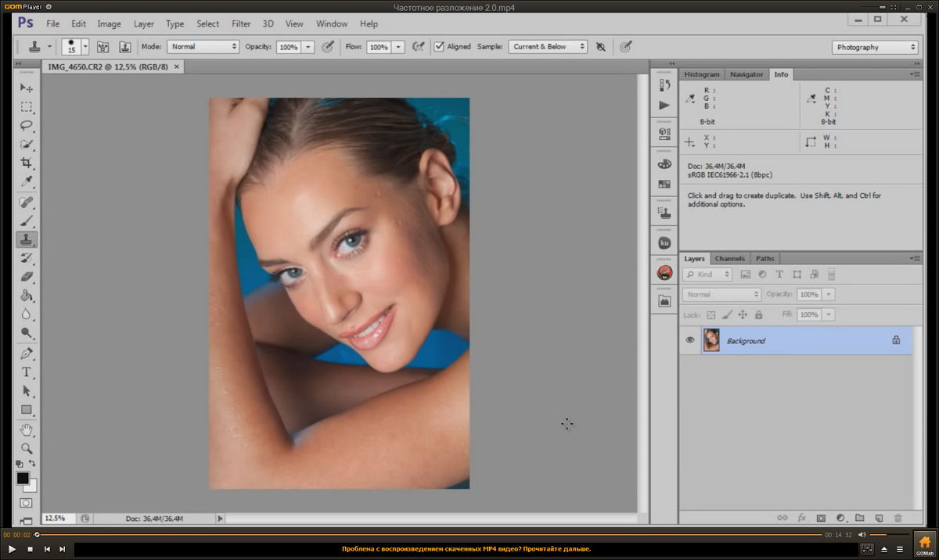Open the Sample dropdown Current & Below

click(548, 47)
